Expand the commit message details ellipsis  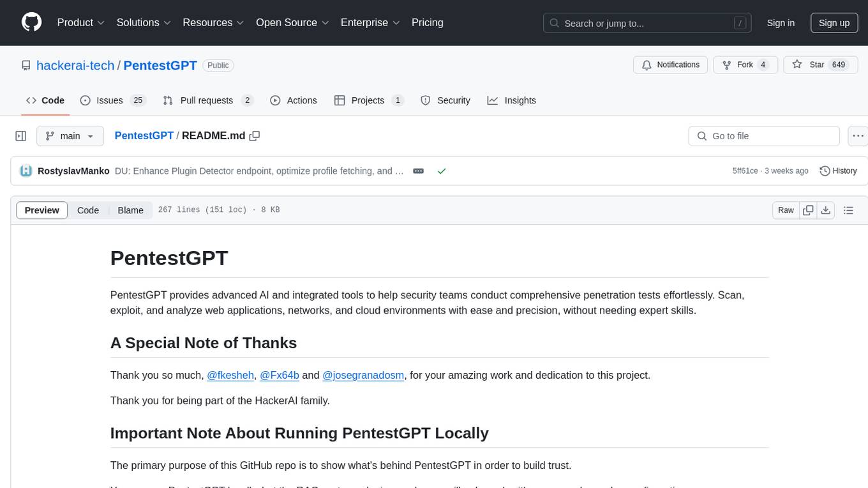[419, 171]
